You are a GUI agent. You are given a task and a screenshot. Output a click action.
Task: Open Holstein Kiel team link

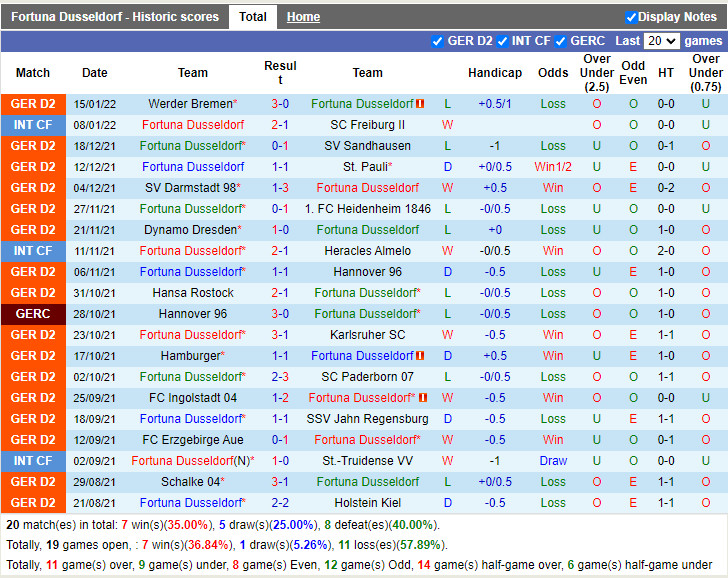coord(367,503)
